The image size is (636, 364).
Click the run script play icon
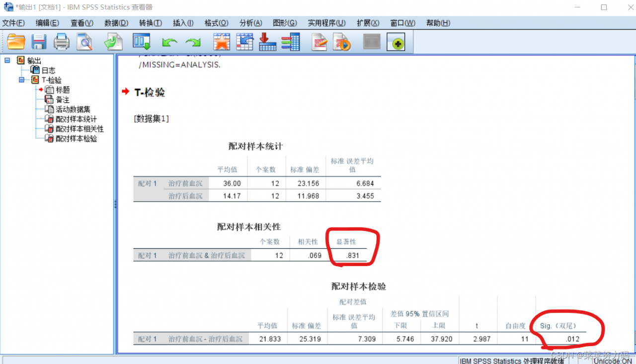click(x=342, y=42)
